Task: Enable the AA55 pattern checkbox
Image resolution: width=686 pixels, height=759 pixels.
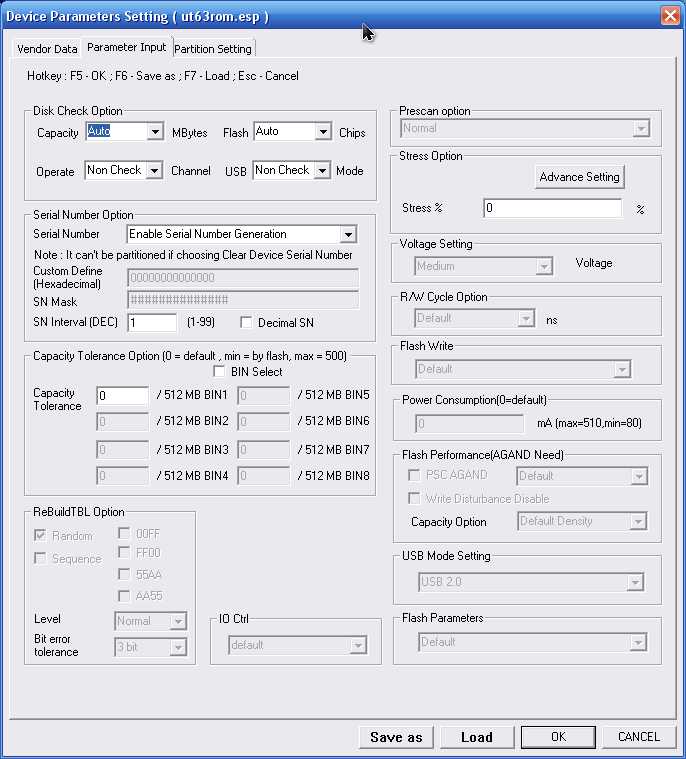Action: tap(124, 595)
